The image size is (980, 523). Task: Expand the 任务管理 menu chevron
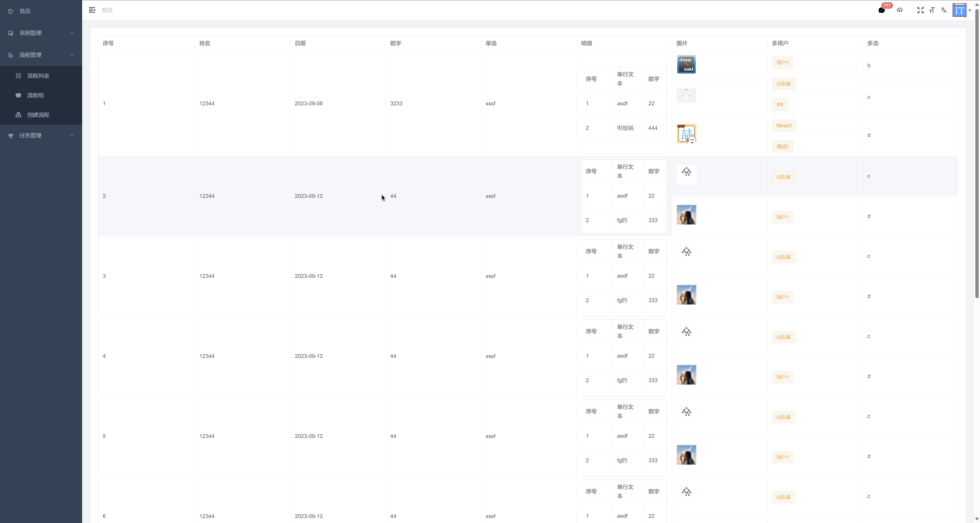point(72,135)
